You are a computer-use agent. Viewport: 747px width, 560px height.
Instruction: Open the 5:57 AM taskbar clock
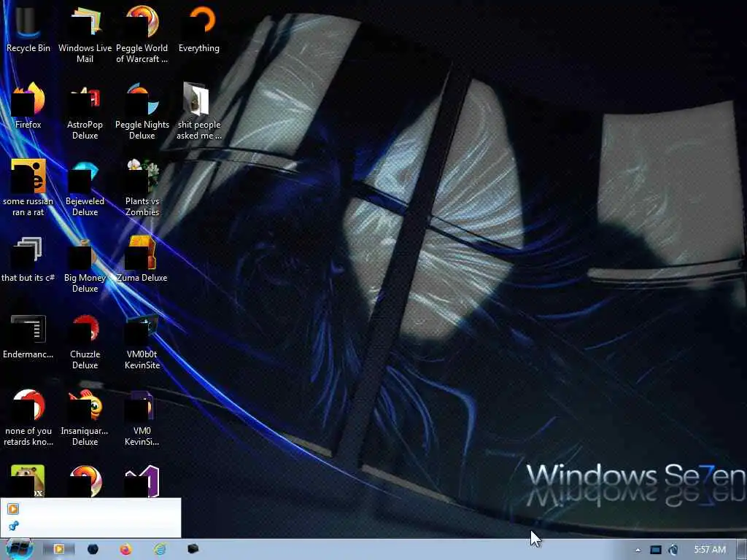point(710,550)
